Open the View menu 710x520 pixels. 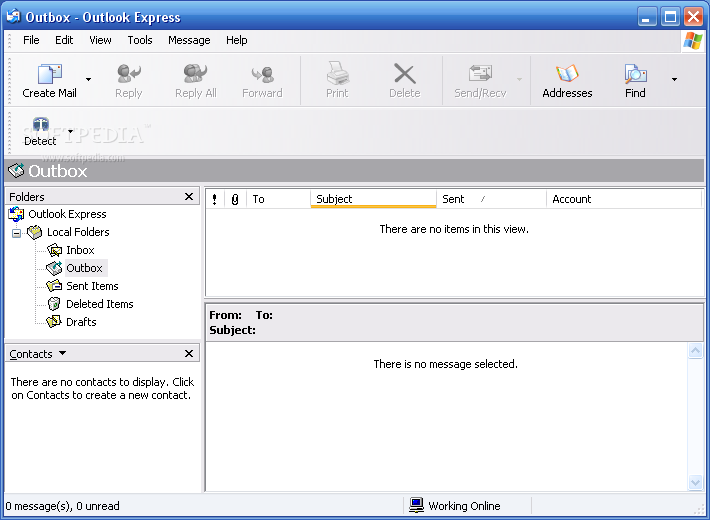(x=100, y=40)
